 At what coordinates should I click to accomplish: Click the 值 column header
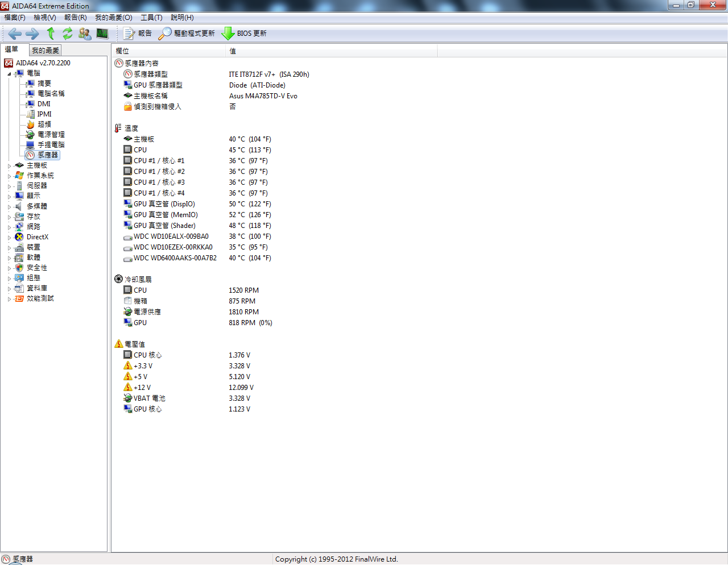pyautogui.click(x=332, y=51)
